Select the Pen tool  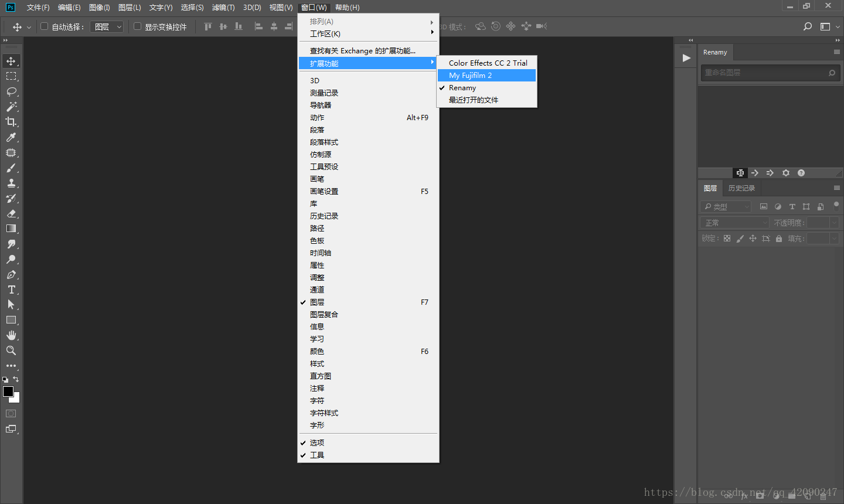pos(11,274)
